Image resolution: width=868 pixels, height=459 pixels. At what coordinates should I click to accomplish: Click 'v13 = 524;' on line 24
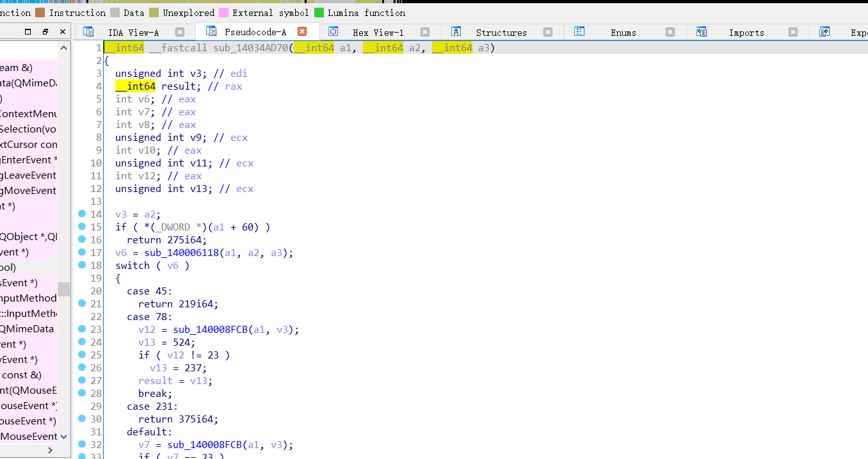[167, 342]
